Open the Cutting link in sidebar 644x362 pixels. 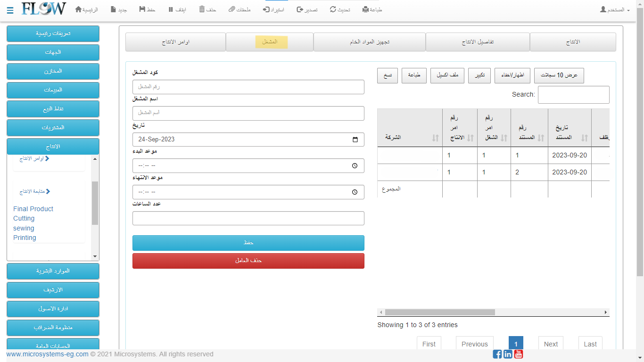coord(24,218)
